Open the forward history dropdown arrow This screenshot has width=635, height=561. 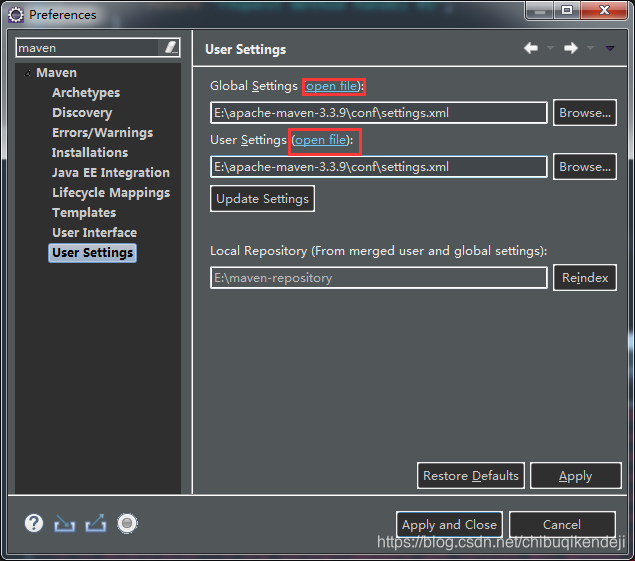point(590,48)
